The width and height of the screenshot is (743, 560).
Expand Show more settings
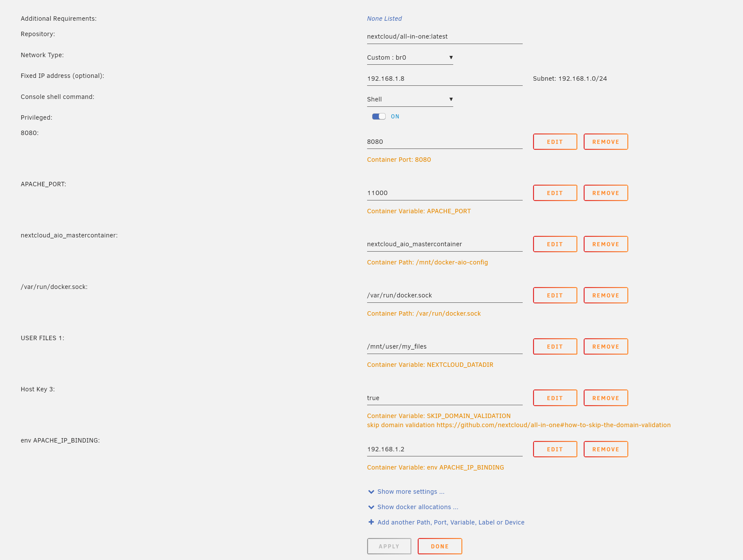click(x=410, y=492)
